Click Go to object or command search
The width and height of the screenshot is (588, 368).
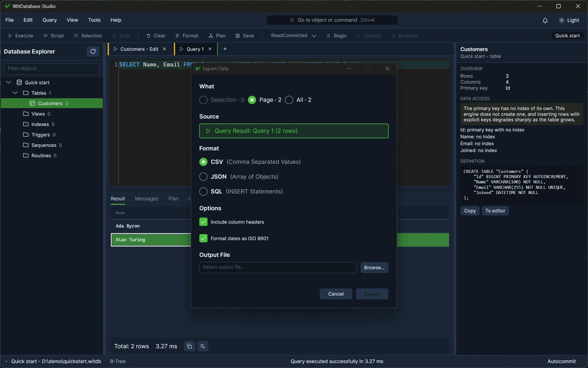[x=332, y=20]
